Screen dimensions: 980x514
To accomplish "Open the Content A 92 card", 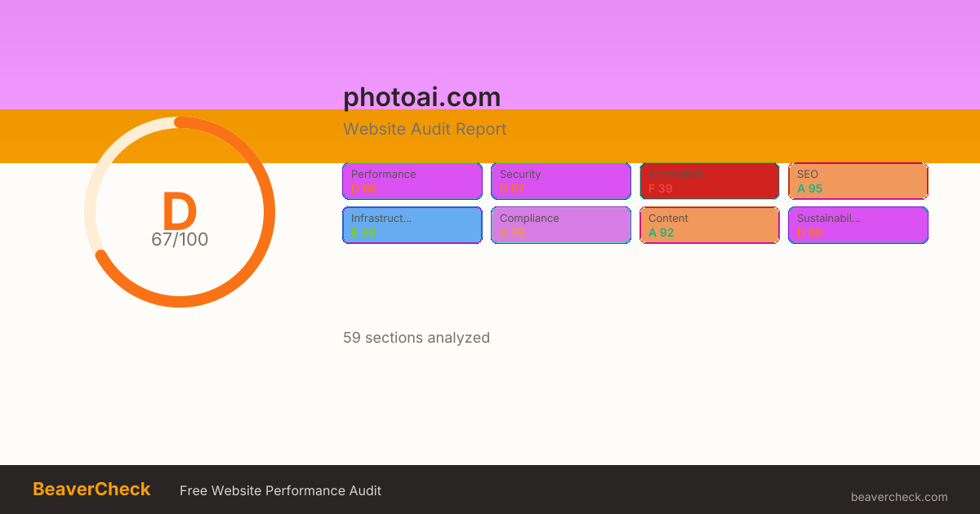I will pyautogui.click(x=710, y=225).
